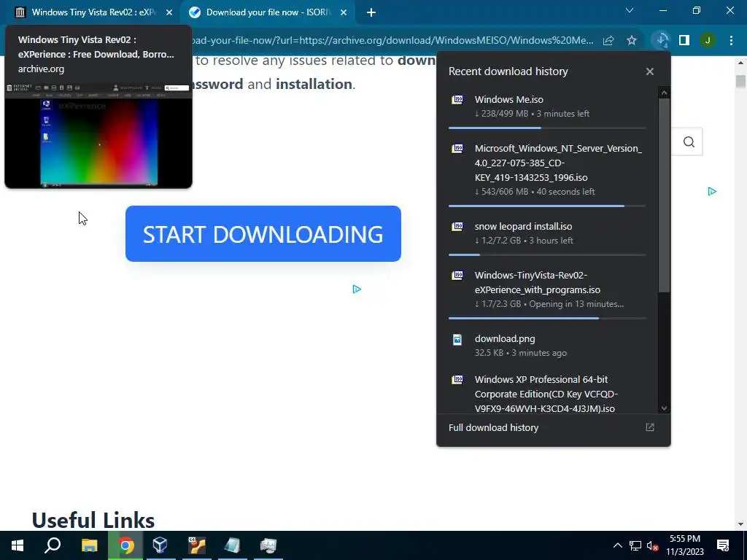The width and height of the screenshot is (747, 560).
Task: Click the snow leopard install.iso file icon
Action: [457, 227]
